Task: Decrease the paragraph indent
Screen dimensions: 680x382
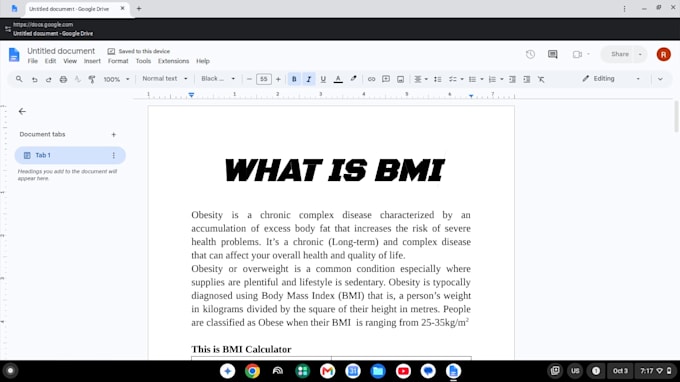Action: coord(512,79)
